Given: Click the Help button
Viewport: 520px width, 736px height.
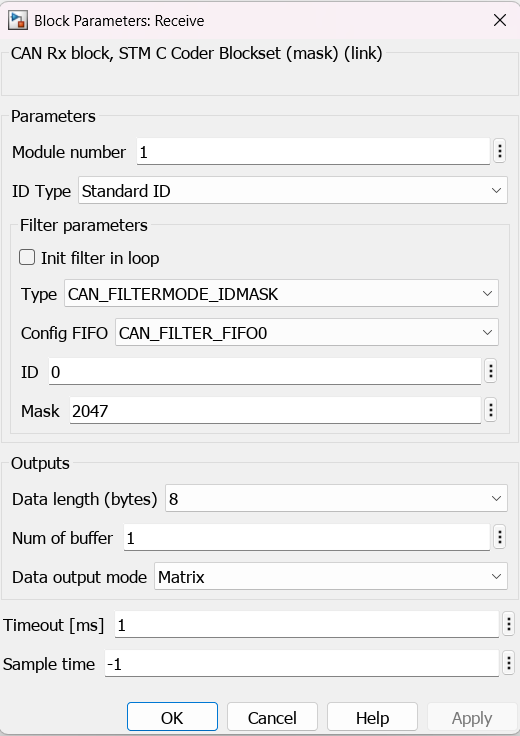Looking at the screenshot, I should (372, 717).
